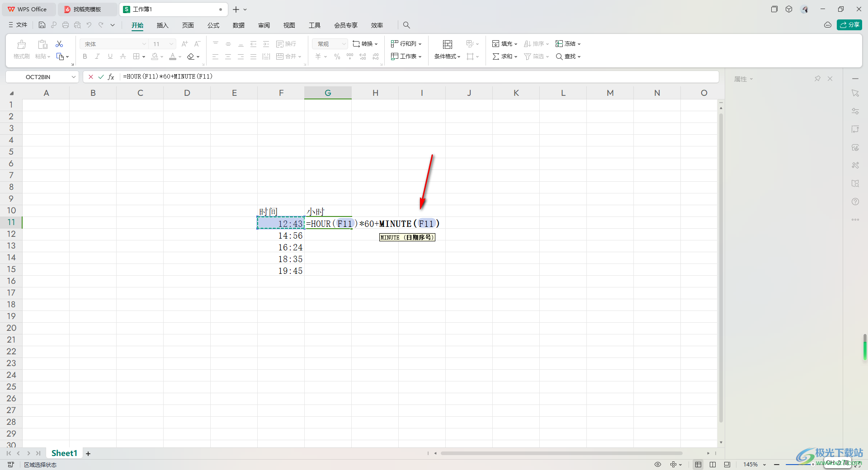868x470 pixels.
Task: Click the Format Painter brush icon
Action: 21,44
